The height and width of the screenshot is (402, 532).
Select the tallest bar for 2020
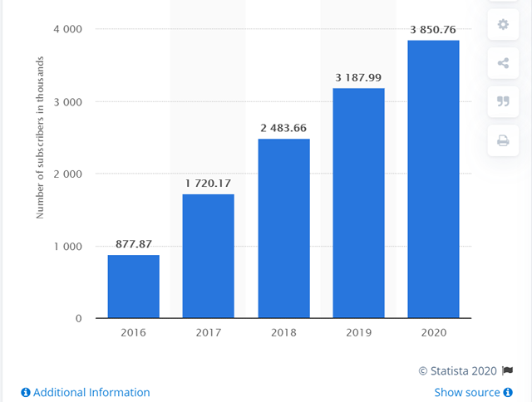[x=433, y=179]
